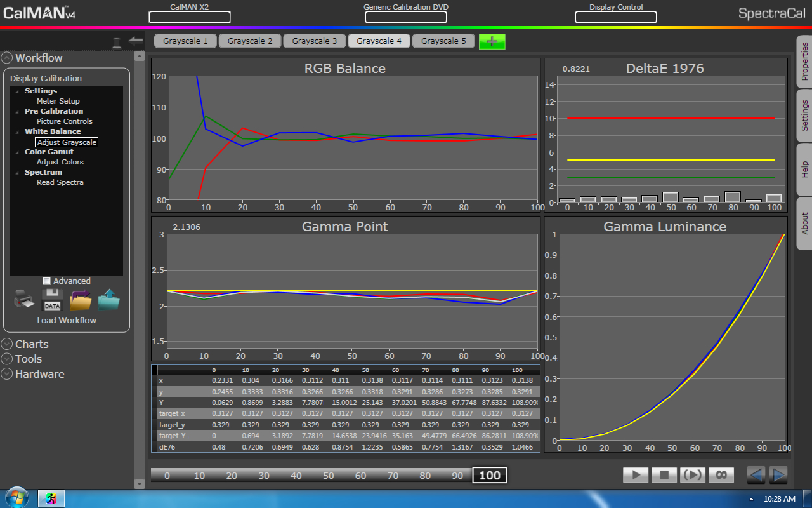
Task: Switch to the Grayscale 4 tab
Action: [379, 41]
